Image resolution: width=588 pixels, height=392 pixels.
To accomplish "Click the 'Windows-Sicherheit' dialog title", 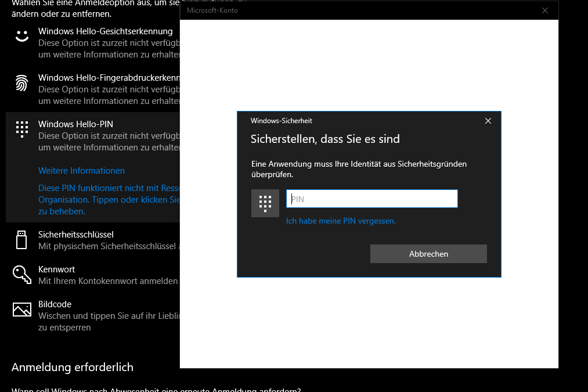I will coord(282,121).
